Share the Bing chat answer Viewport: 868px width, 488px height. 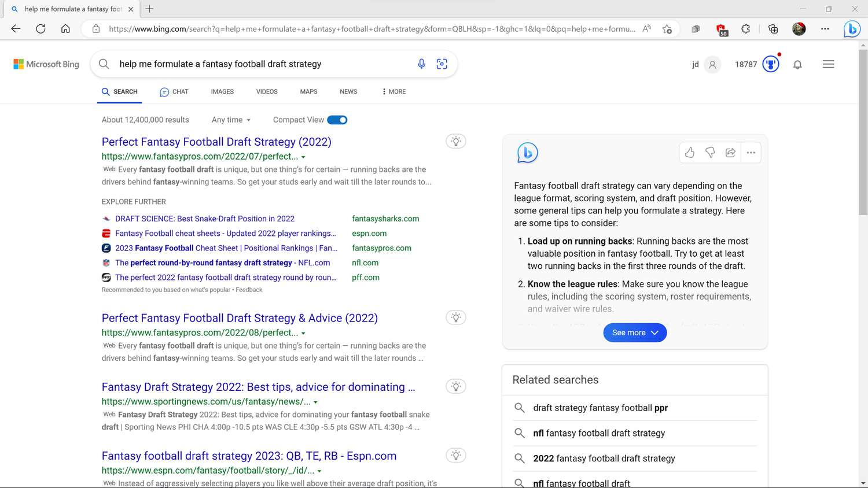point(730,153)
